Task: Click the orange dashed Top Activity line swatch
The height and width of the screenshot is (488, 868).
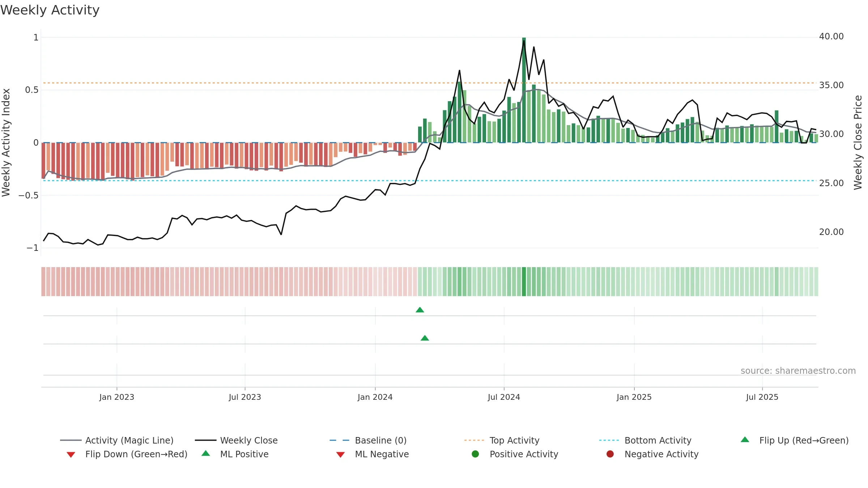Action: (474, 440)
